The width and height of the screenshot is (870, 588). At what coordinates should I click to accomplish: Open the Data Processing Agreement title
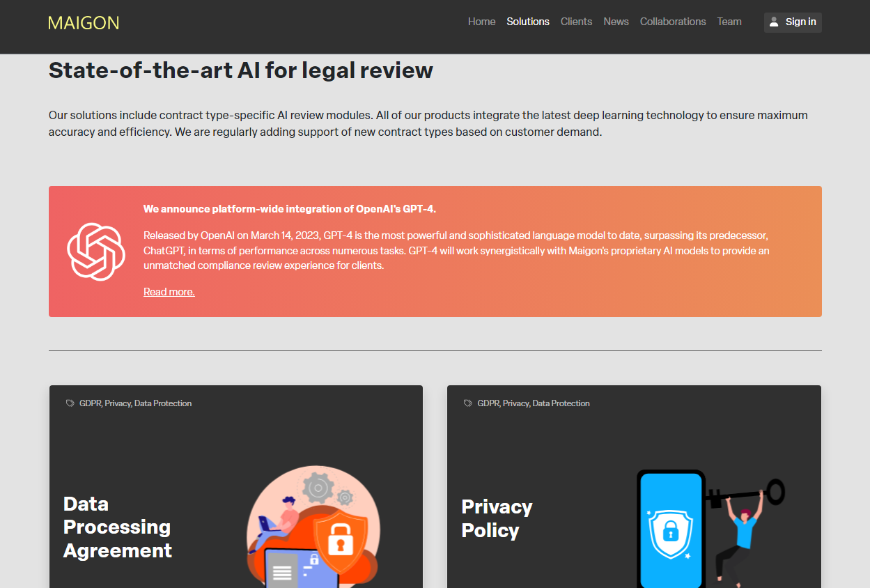click(x=117, y=527)
